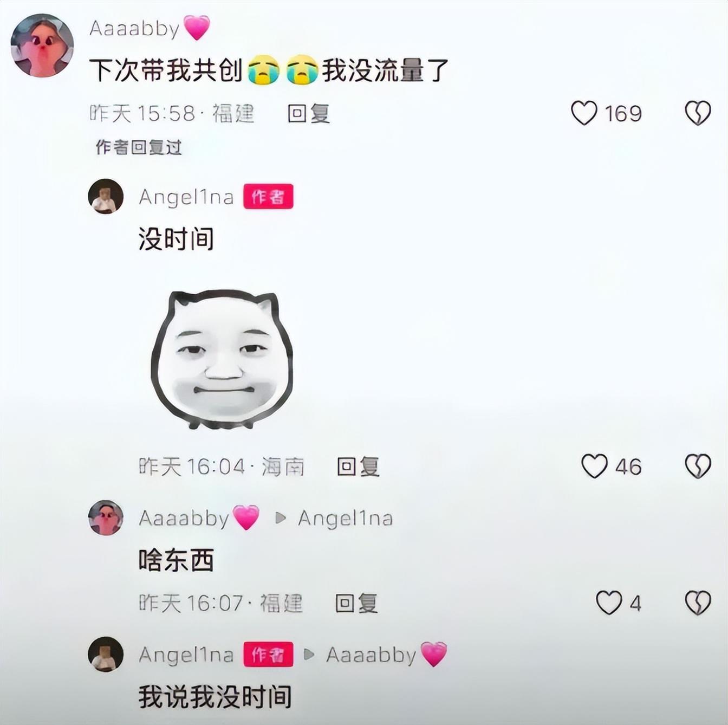This screenshot has width=728, height=725.
Task: Open Angel1na's avatar beside '没时间' reply
Action: (x=106, y=196)
